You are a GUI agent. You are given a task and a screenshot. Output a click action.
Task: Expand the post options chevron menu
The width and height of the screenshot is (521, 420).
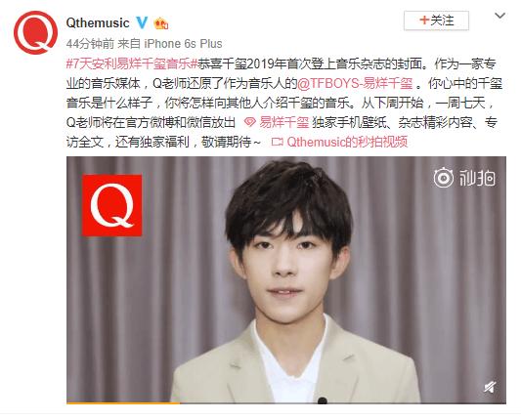tap(499, 16)
